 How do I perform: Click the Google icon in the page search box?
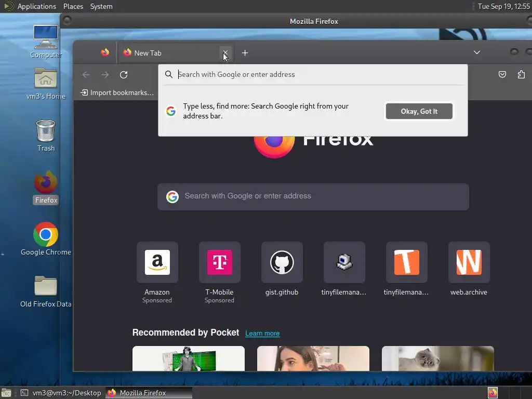click(172, 196)
